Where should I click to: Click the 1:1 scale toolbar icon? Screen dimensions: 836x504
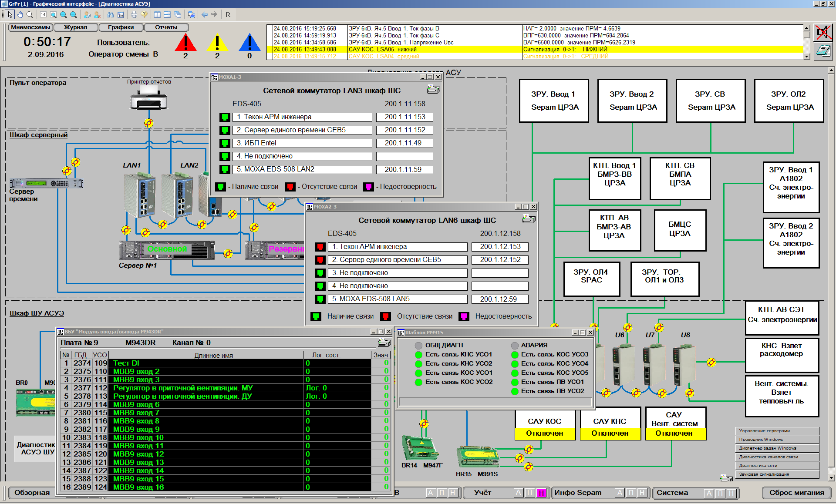[x=43, y=14]
